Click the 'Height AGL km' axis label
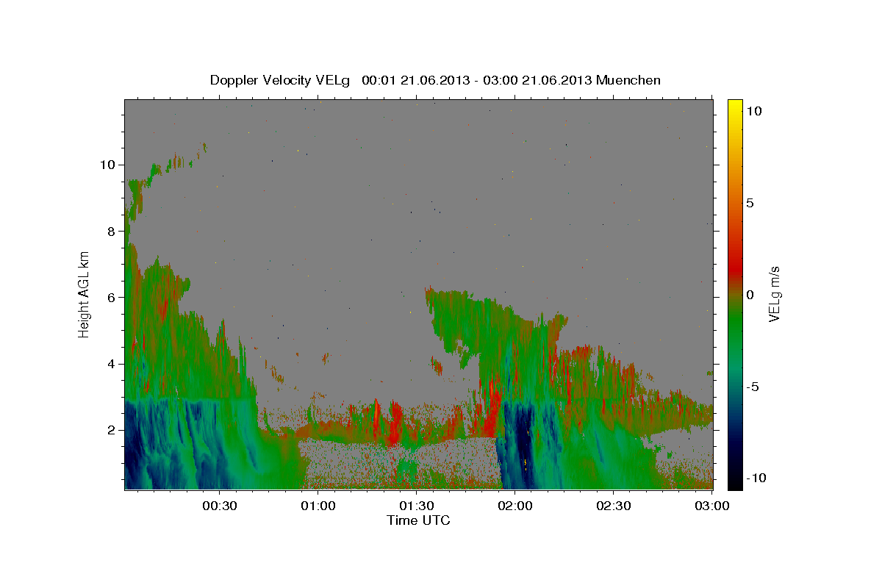 pos(85,295)
